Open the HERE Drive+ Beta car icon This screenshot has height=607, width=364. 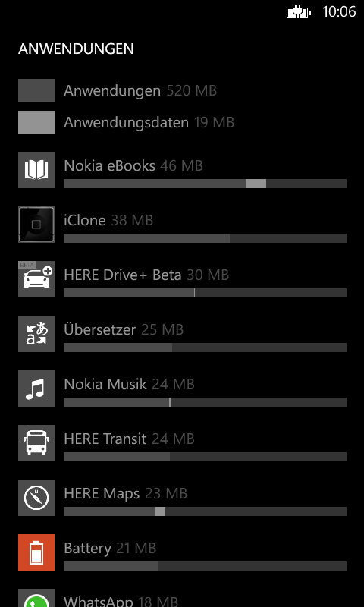pos(36,279)
